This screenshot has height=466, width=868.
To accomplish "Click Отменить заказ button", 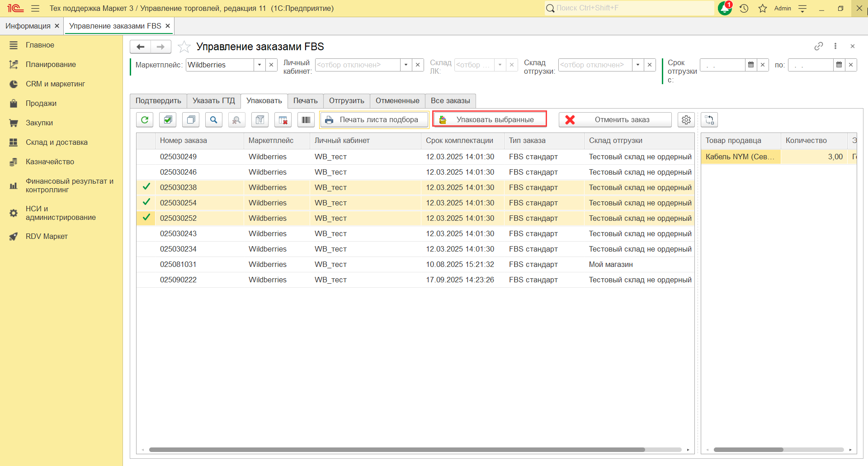I will pos(615,120).
